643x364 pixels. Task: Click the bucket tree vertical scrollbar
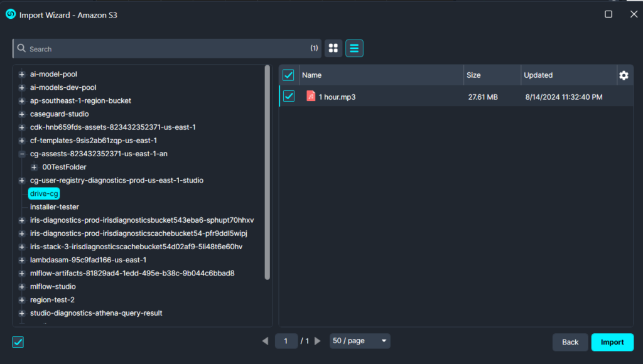pyautogui.click(x=267, y=172)
